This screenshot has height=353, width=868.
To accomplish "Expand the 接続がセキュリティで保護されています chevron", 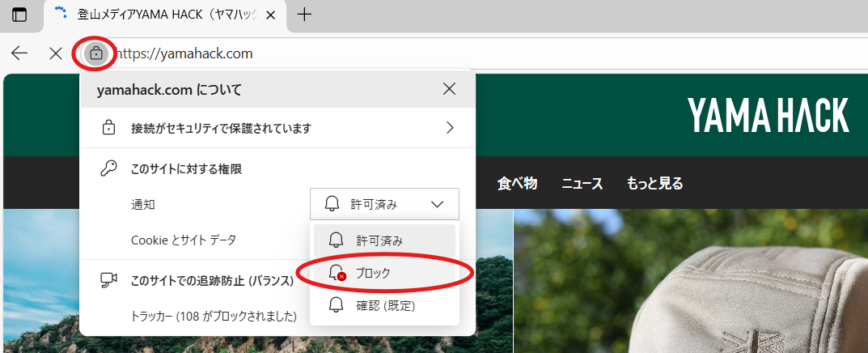I will click(x=450, y=128).
